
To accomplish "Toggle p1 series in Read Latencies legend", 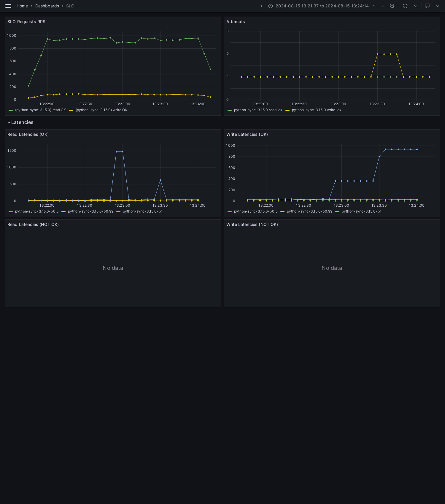I will 143,211.
